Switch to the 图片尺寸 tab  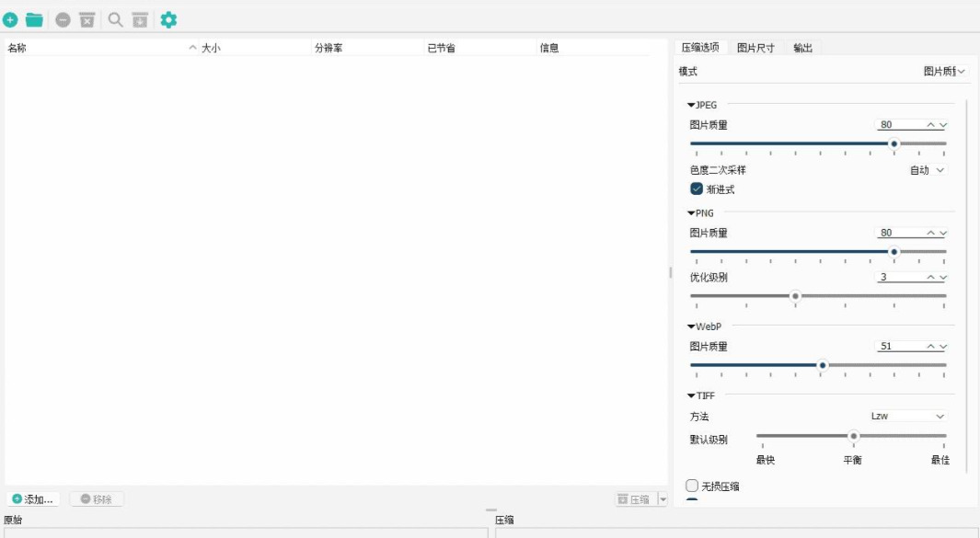point(755,48)
